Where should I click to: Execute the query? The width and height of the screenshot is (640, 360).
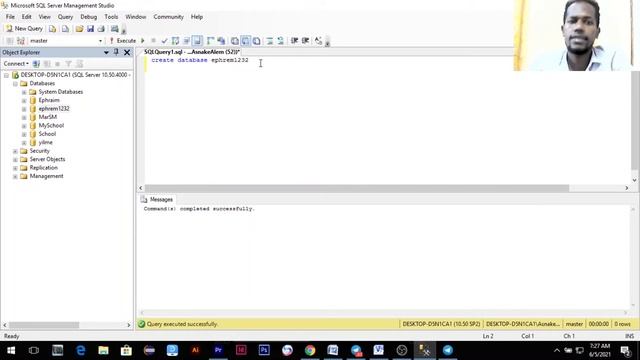(x=122, y=41)
